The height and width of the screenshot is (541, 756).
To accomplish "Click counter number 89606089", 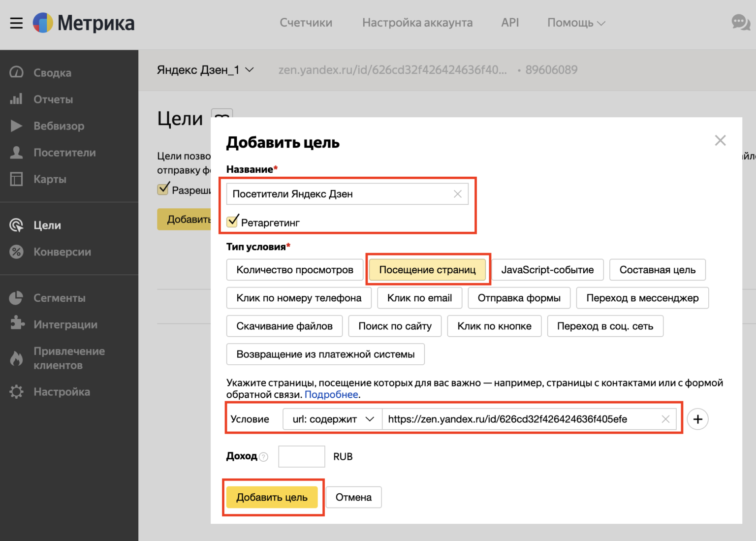I will [x=551, y=70].
